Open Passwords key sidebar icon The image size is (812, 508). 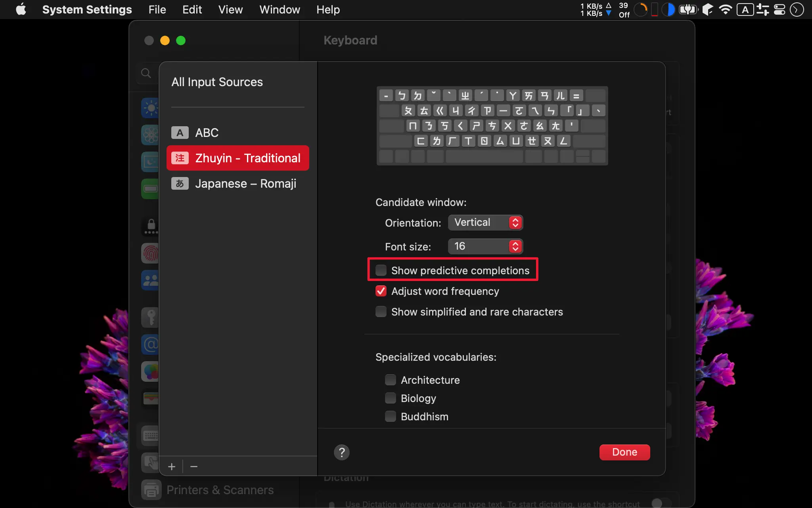[150, 317]
